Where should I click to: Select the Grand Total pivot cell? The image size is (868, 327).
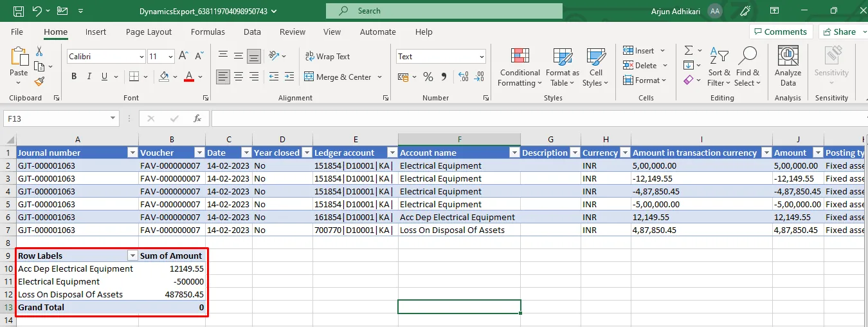[77, 308]
